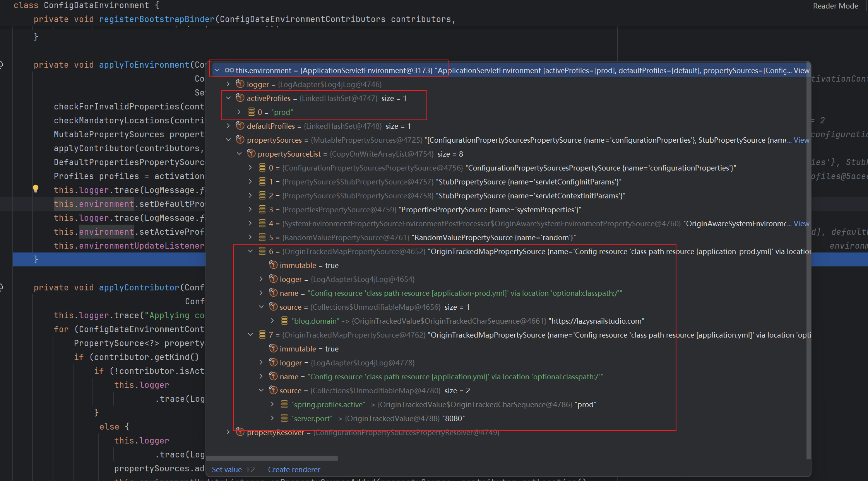The image size is (868, 481).
Task: Expand the top logger field LogAdapter$Log4jLog@4746
Action: pos(228,84)
